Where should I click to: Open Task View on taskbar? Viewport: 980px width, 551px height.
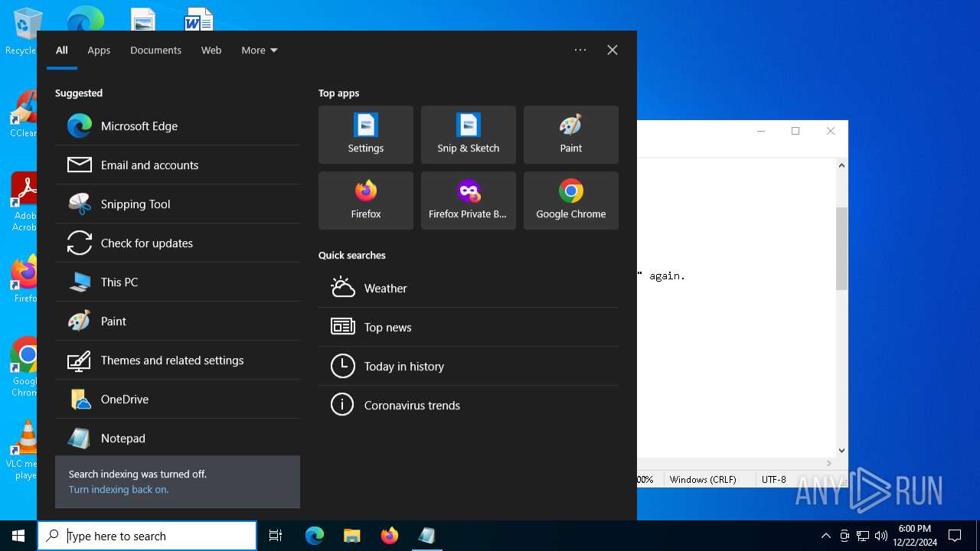point(276,536)
